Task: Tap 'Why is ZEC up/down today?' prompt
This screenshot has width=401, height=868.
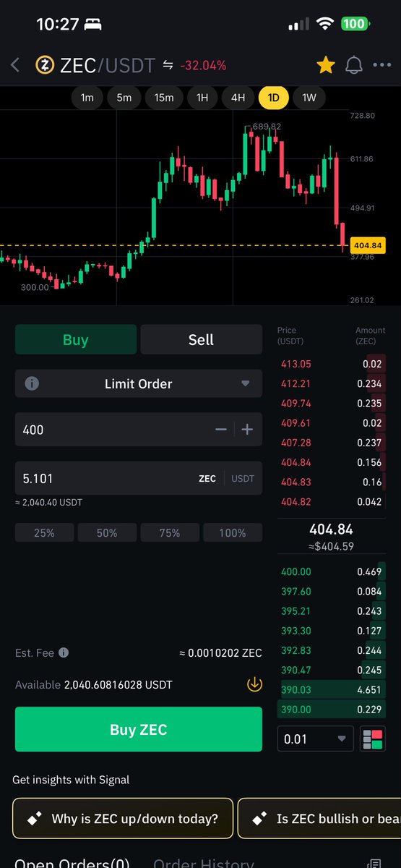Action: (x=123, y=819)
